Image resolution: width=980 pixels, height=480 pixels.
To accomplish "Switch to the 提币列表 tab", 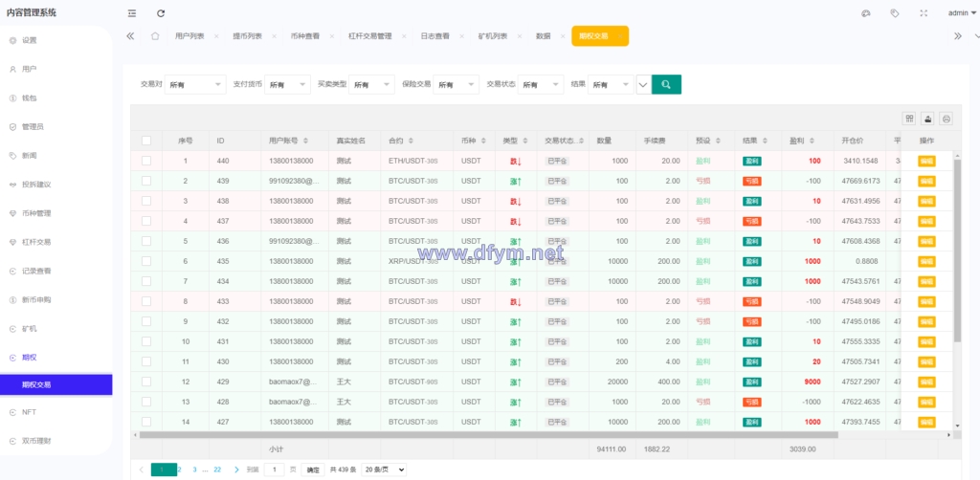I will [248, 36].
